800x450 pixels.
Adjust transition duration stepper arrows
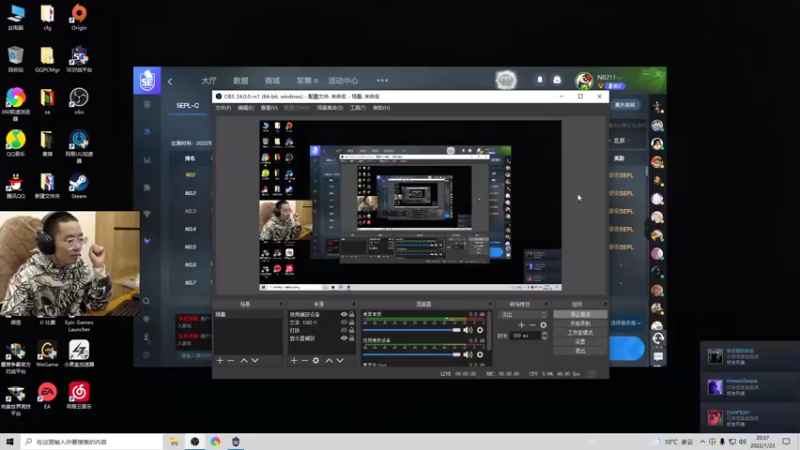tap(544, 336)
